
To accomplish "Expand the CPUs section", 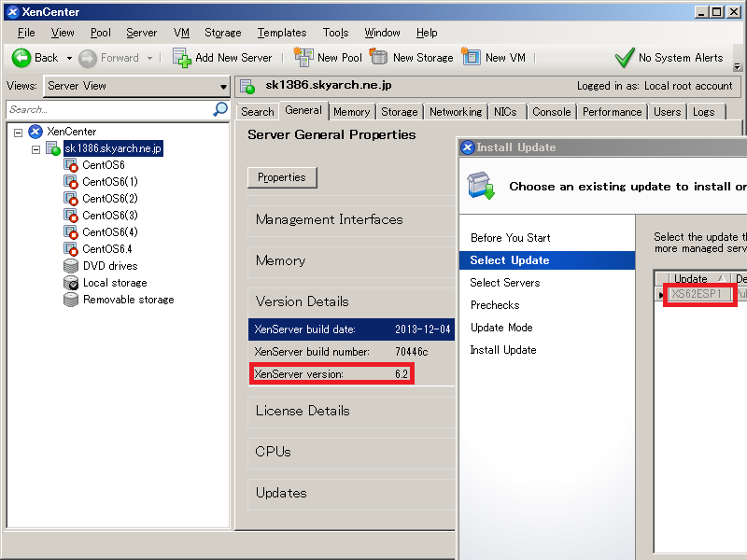I will pos(351,452).
